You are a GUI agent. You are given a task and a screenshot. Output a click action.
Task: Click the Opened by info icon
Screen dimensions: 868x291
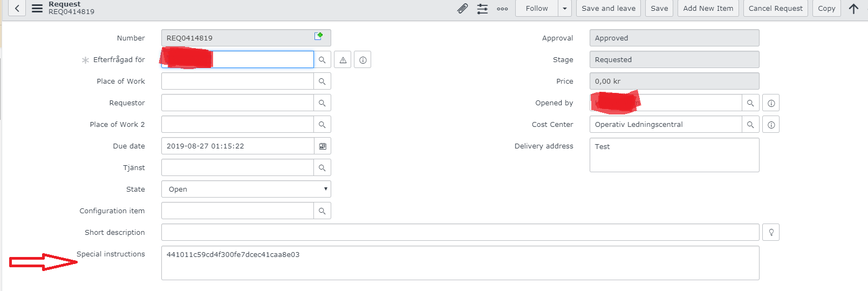[x=771, y=103]
